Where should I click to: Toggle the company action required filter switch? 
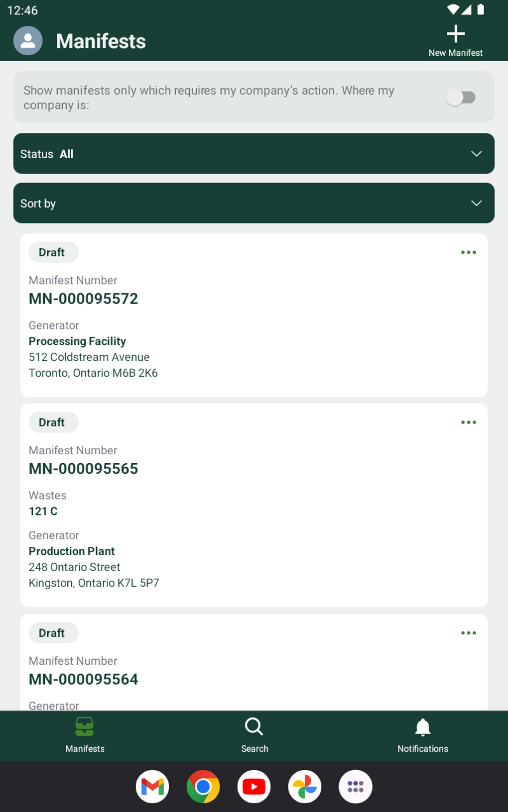(x=461, y=98)
